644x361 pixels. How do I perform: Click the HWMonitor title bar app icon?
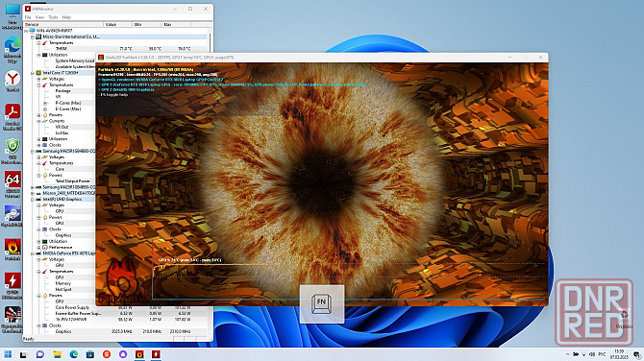pyautogui.click(x=28, y=9)
